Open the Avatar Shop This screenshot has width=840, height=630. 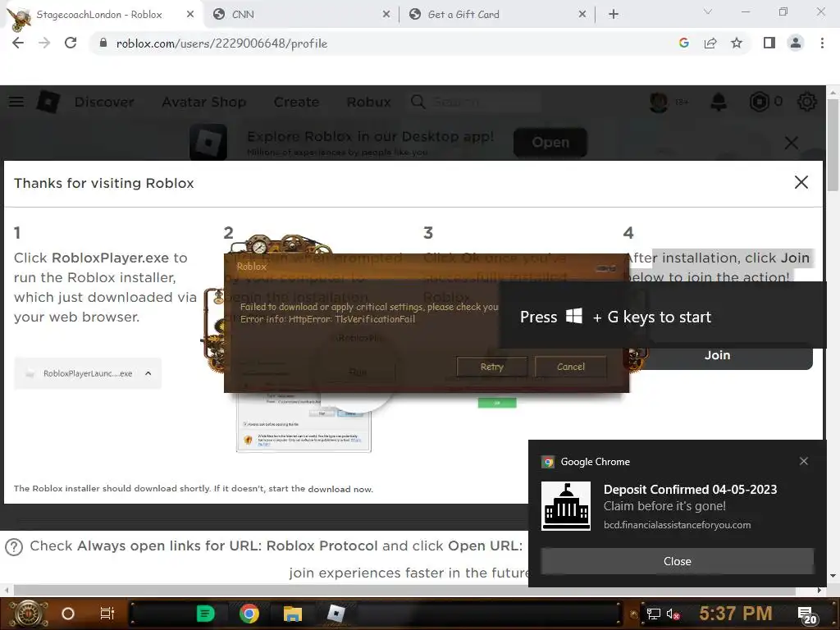[x=204, y=102]
